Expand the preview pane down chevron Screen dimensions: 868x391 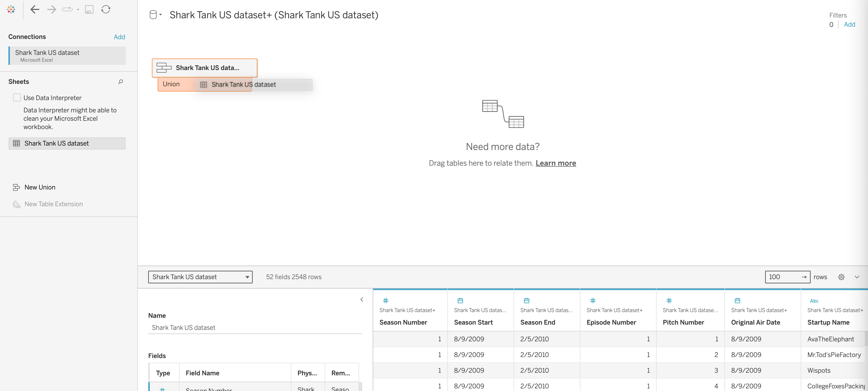coord(857,277)
